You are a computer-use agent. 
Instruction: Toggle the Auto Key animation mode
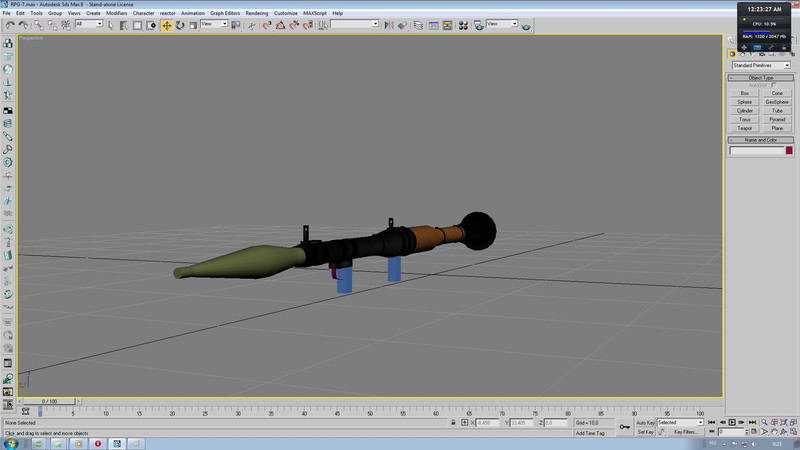[645, 422]
